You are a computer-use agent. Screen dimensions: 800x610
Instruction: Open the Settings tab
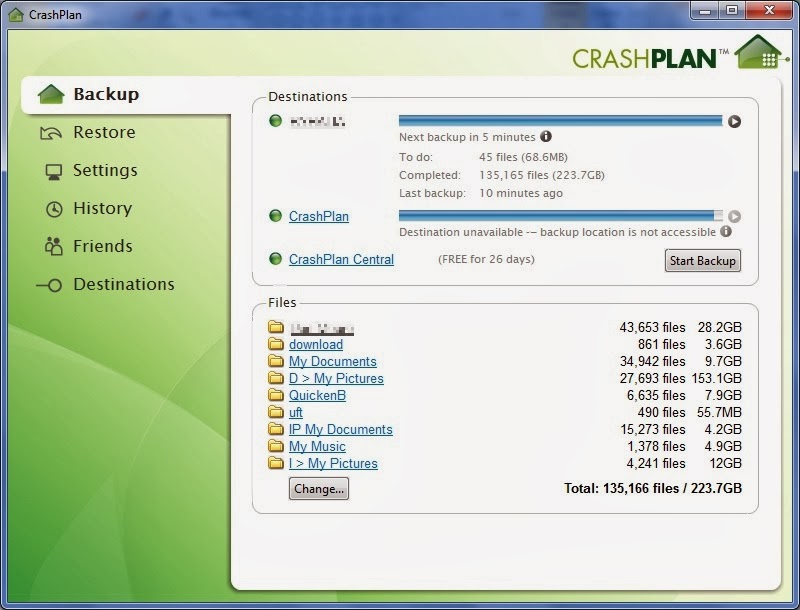point(105,170)
